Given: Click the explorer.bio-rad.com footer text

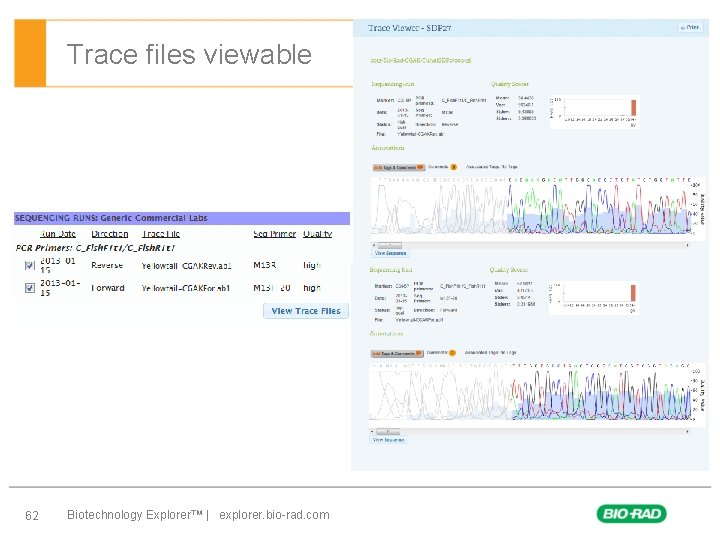Looking at the screenshot, I should tap(274, 515).
